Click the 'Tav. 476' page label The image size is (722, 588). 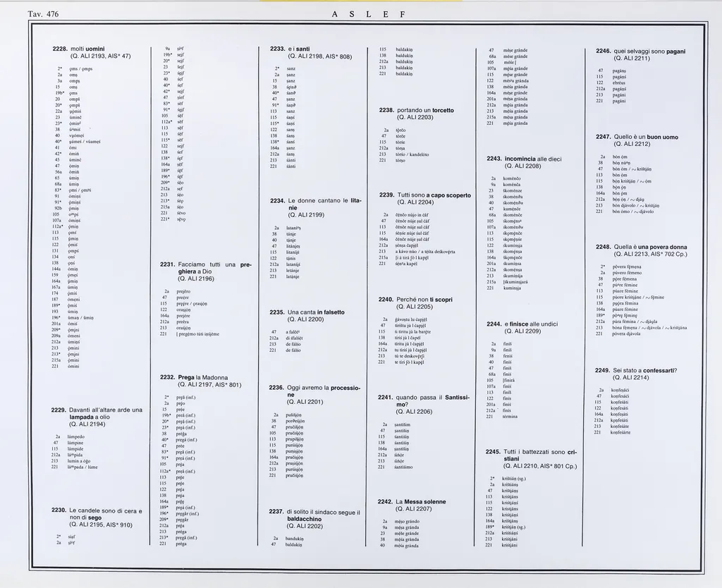coord(43,14)
